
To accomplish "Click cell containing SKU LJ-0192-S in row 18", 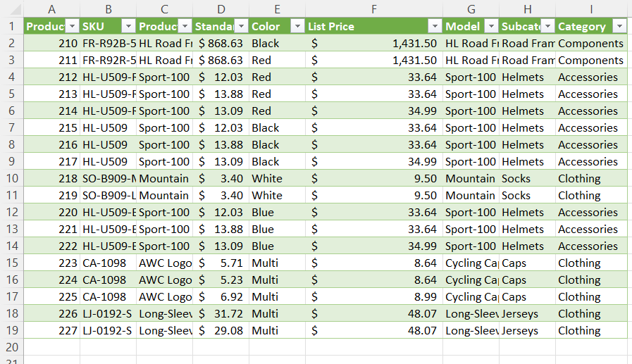I will click(108, 314).
